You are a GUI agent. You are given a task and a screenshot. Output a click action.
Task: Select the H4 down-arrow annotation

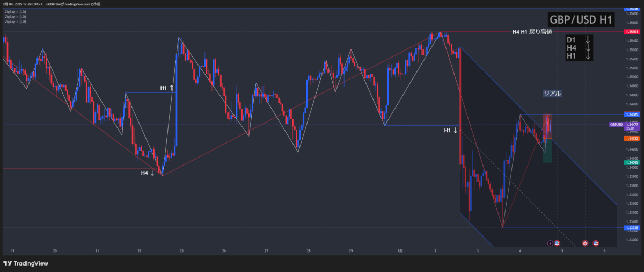click(x=148, y=173)
